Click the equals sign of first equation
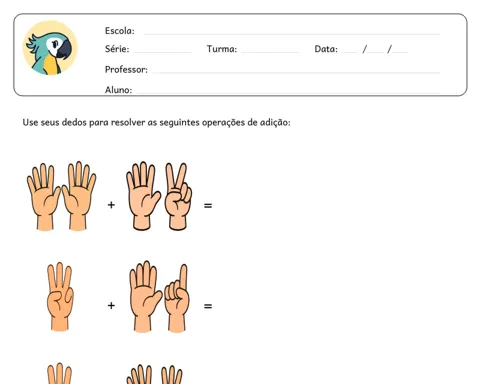Viewport: 480px width, 384px height. tap(208, 206)
